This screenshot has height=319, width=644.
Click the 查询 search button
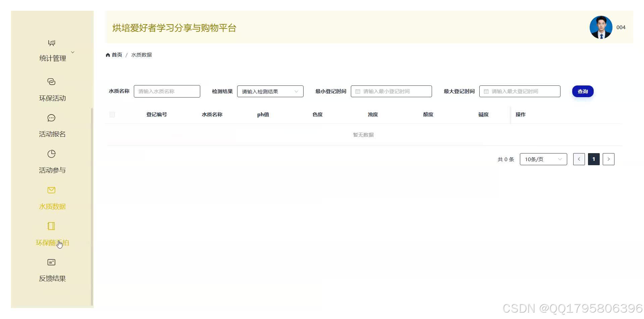tap(583, 91)
